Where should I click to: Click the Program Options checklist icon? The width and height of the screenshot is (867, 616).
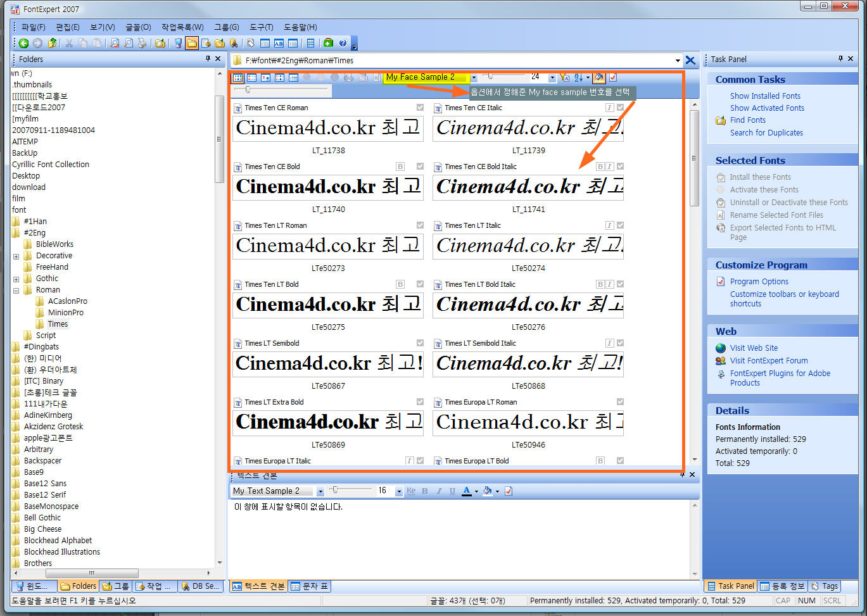(x=721, y=282)
